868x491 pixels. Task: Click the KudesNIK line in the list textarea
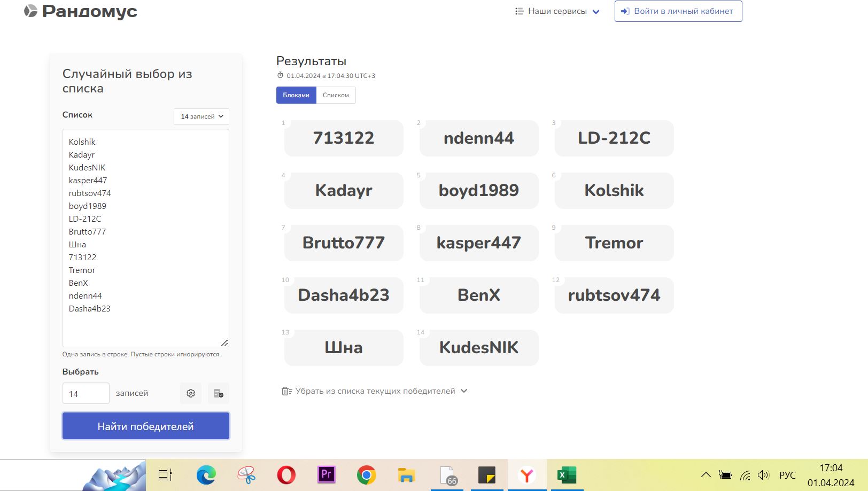point(87,168)
